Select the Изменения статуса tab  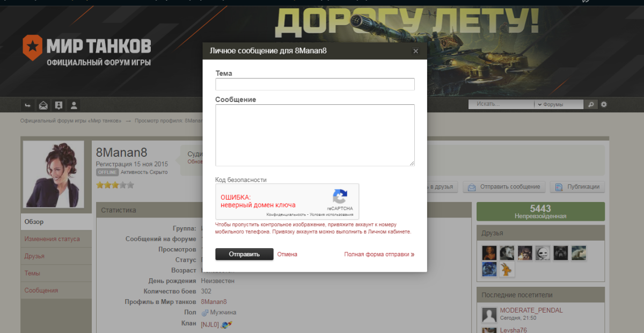pyautogui.click(x=56, y=239)
